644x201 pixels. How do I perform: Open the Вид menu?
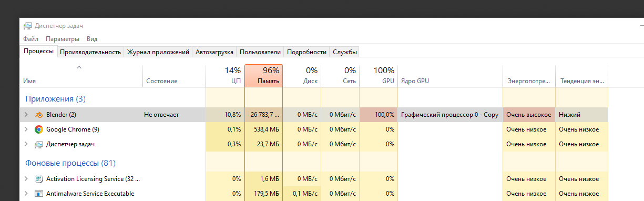[x=92, y=39]
